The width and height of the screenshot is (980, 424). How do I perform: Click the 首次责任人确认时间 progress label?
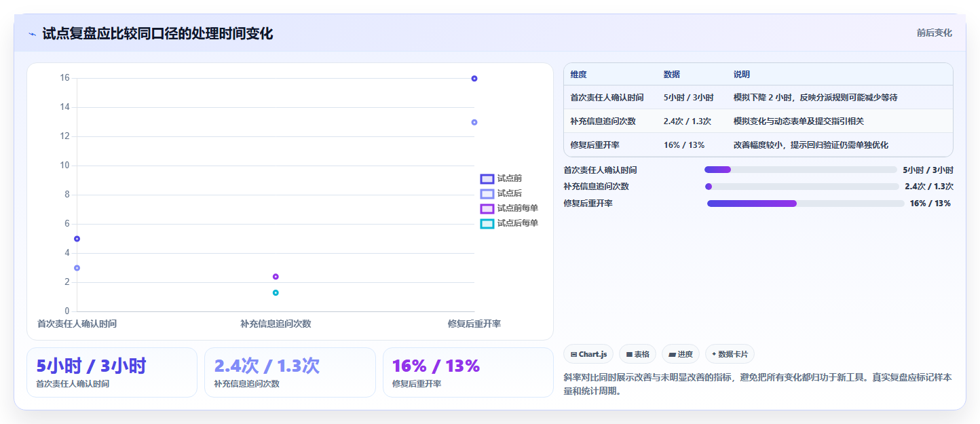pyautogui.click(x=600, y=170)
